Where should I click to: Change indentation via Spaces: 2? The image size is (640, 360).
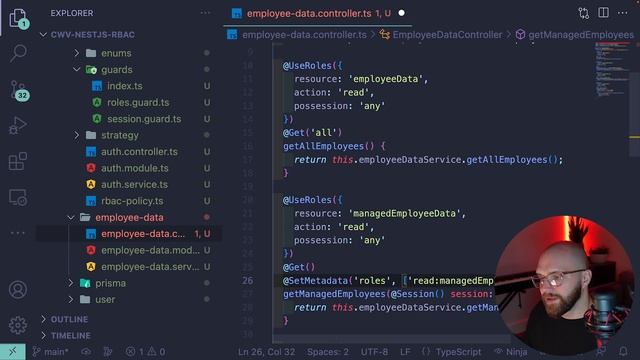[328, 351]
